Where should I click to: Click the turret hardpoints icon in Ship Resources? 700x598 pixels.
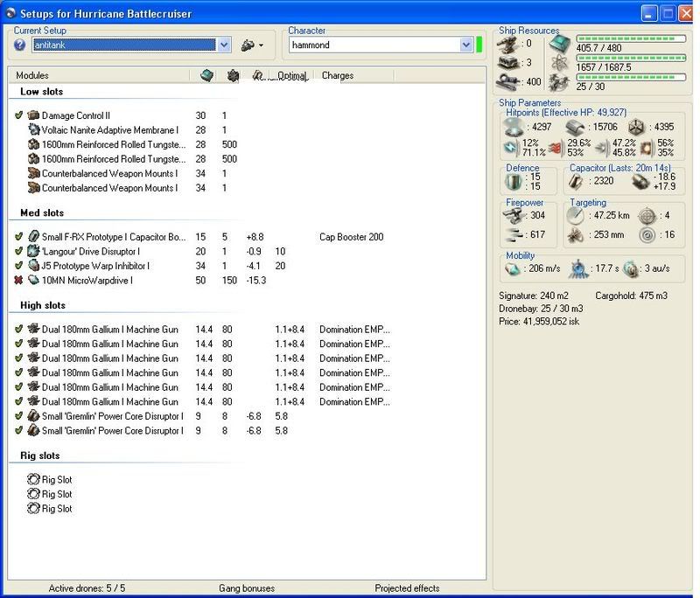point(508,44)
